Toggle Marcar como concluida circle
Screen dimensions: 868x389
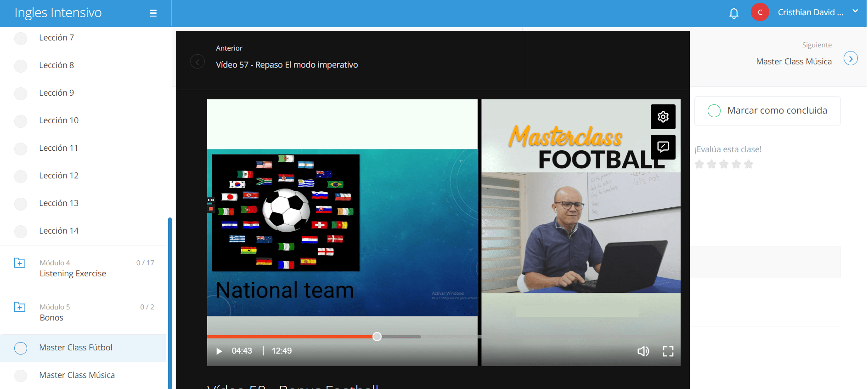pyautogui.click(x=714, y=111)
